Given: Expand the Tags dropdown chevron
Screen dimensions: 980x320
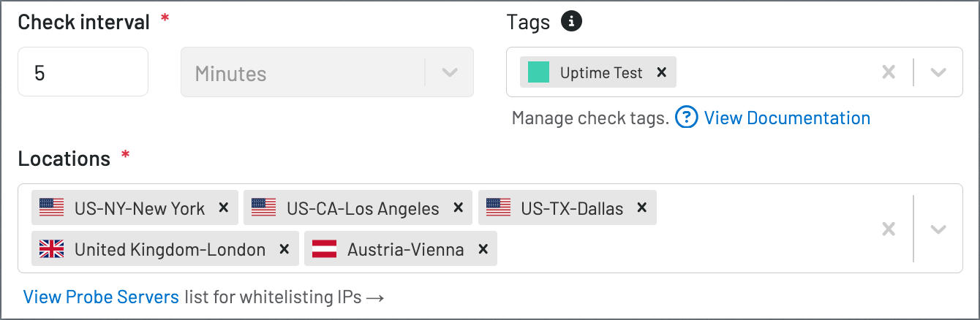Looking at the screenshot, I should pyautogui.click(x=938, y=72).
